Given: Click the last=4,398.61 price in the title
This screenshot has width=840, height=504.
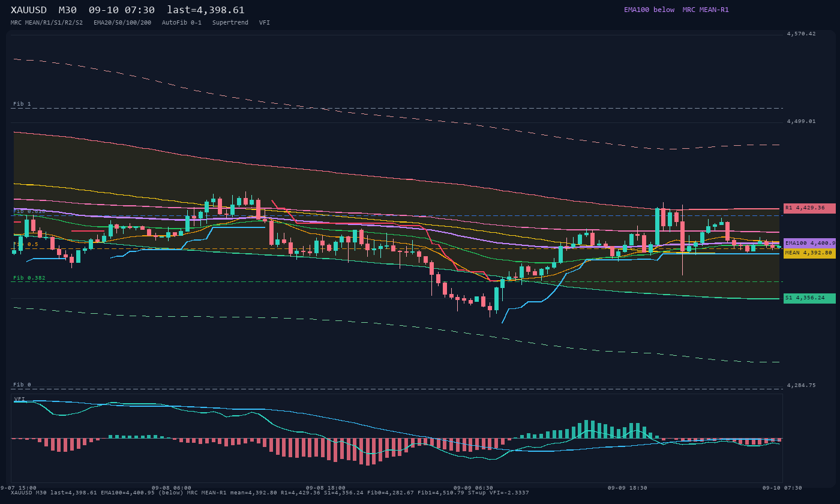Looking at the screenshot, I should tap(206, 10).
